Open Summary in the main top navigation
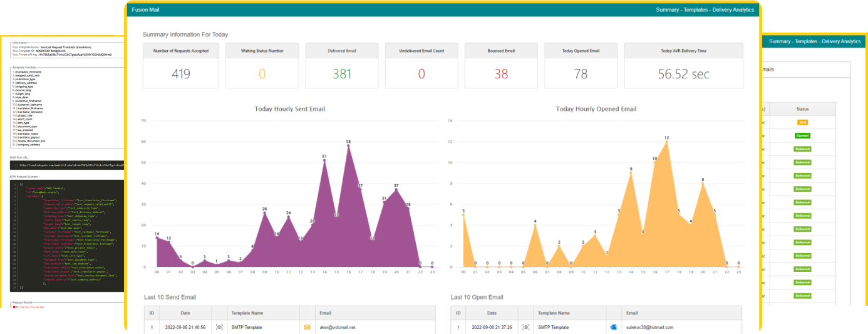This screenshot has height=334, width=868. (673, 10)
